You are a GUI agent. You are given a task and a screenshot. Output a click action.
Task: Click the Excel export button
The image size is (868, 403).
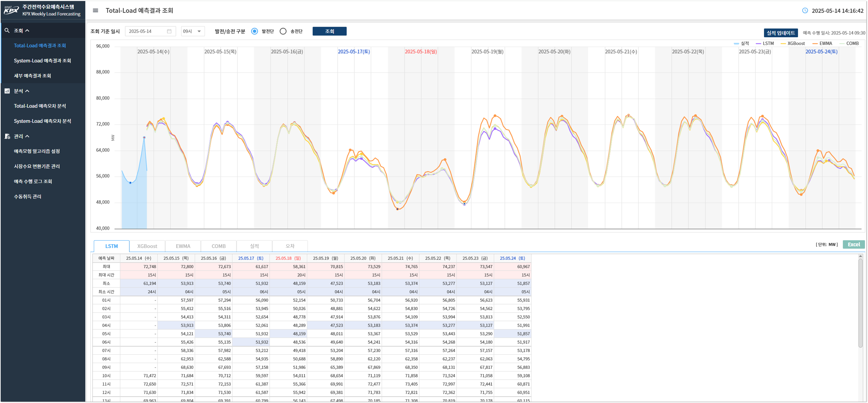point(853,244)
